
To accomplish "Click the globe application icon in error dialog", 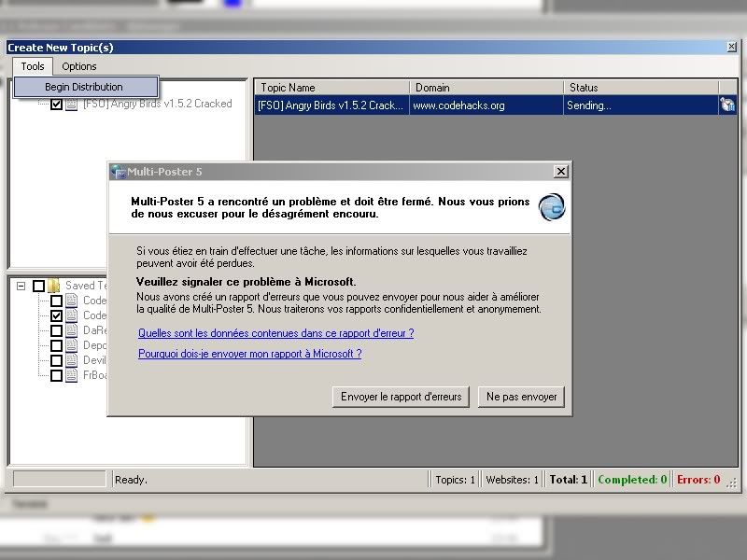I will (x=552, y=207).
